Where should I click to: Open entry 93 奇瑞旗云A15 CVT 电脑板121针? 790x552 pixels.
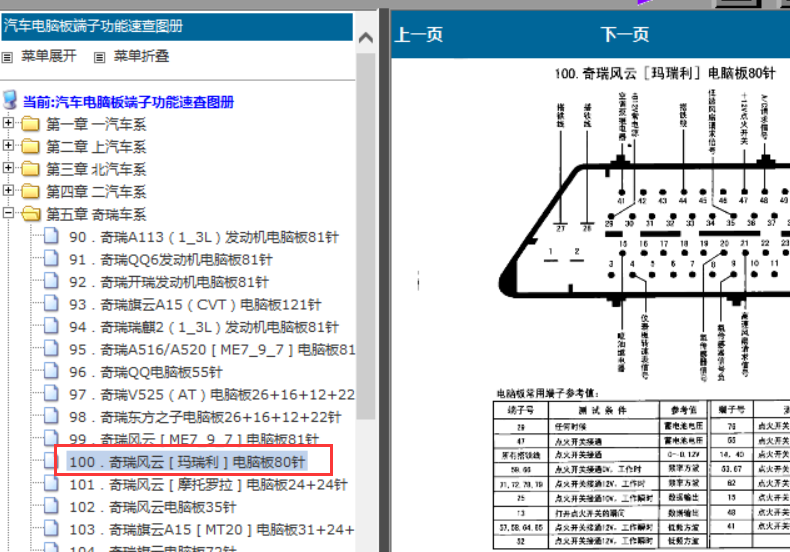[x=195, y=305]
